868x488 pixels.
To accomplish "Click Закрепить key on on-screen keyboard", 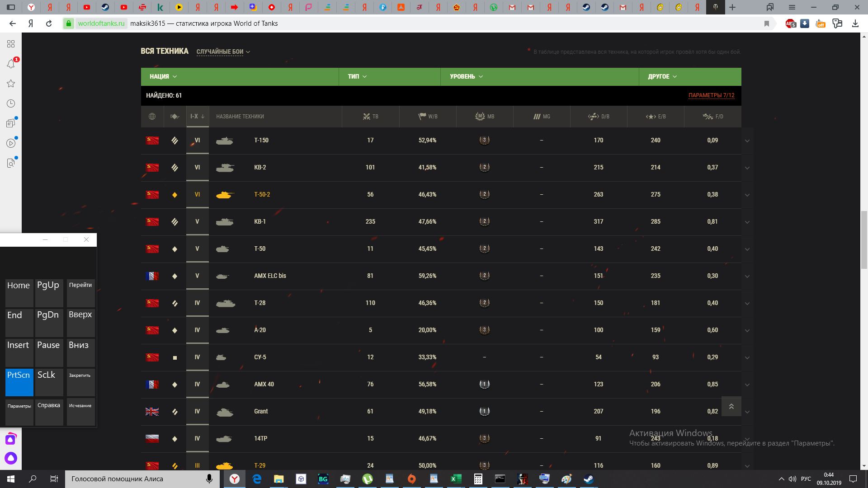I will pos(81,382).
